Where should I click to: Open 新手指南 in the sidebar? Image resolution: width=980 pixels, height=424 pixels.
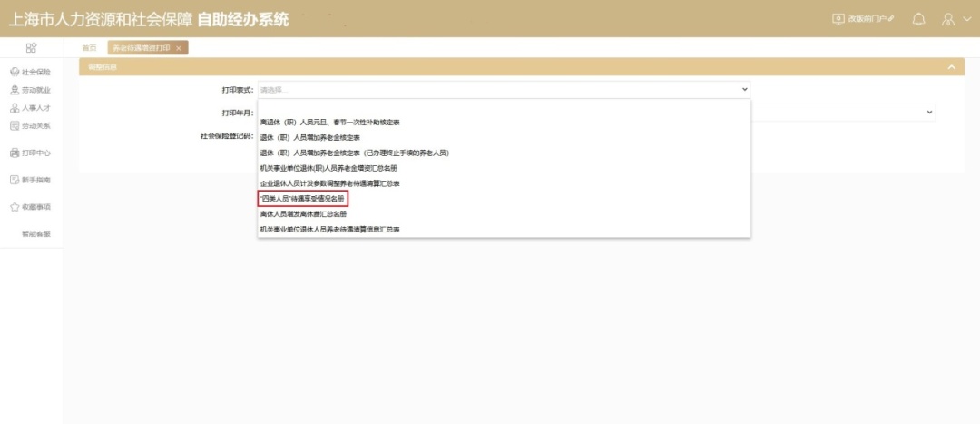[31, 180]
